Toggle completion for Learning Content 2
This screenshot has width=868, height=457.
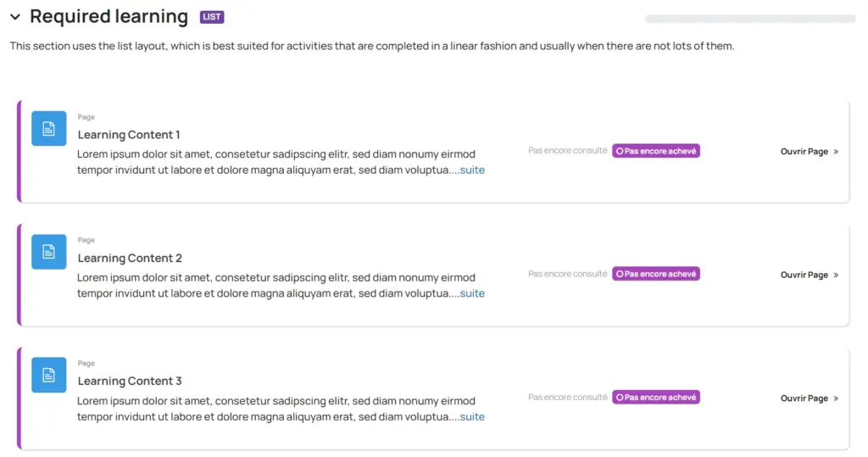(656, 274)
